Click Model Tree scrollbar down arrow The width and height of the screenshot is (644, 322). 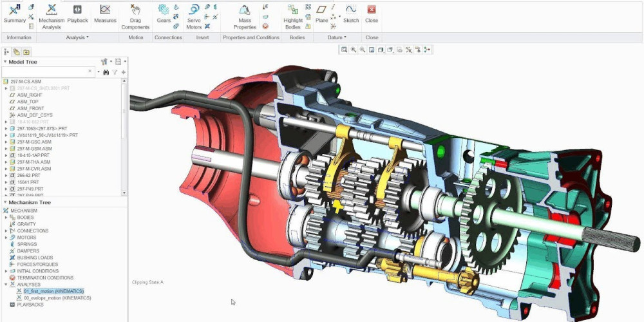pos(124,193)
